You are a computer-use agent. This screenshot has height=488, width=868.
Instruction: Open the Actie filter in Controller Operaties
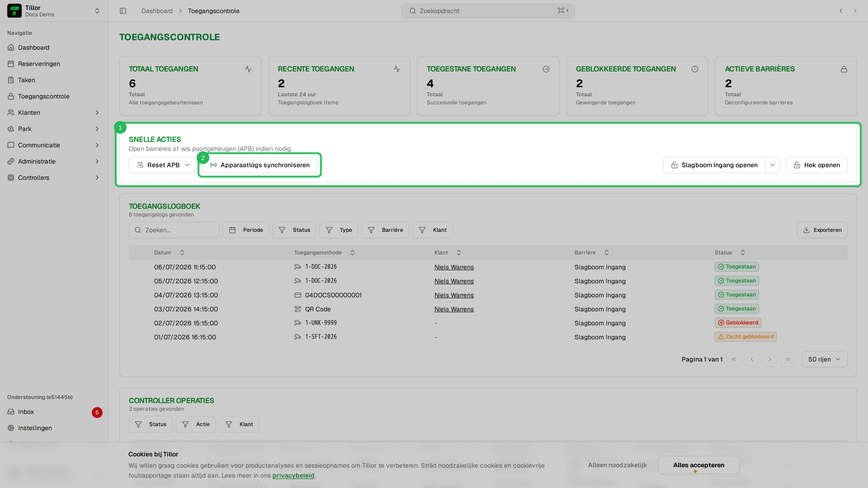pos(196,424)
